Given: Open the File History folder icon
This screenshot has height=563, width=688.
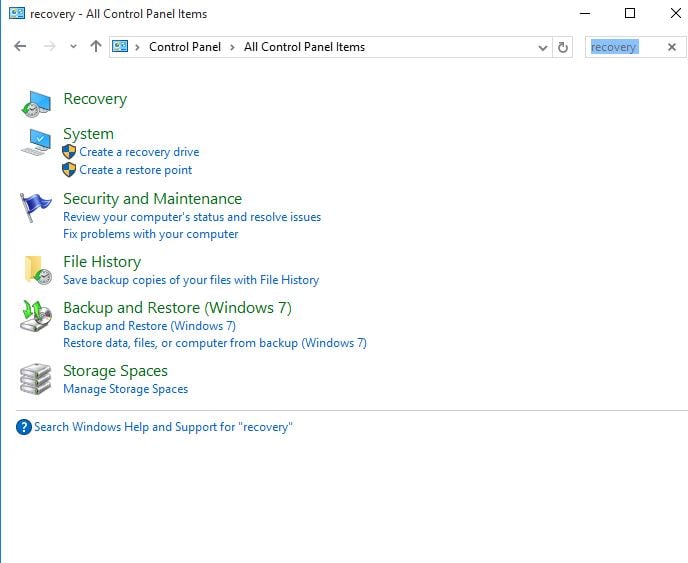Looking at the screenshot, I should coord(38,270).
